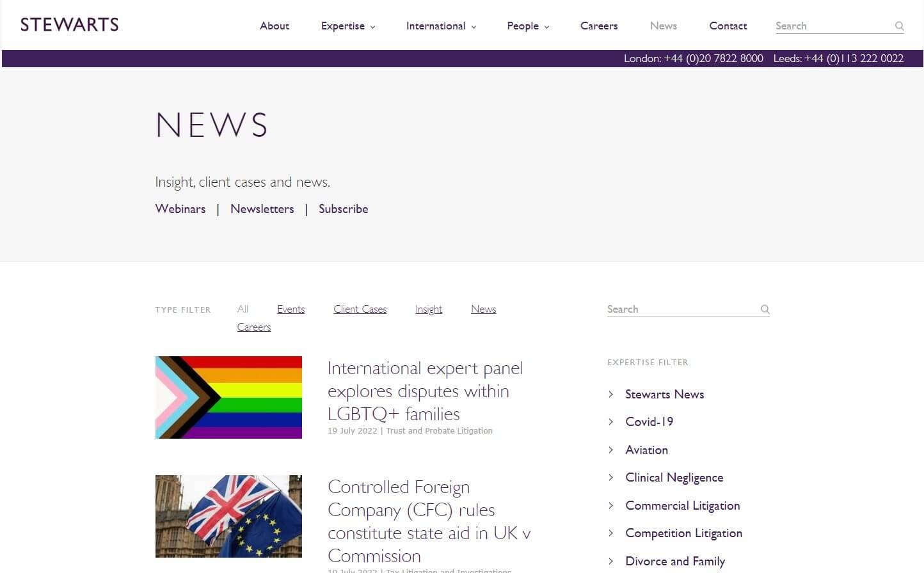Click the Trust and Probate Litigation tag
The image size is (924, 573).
[x=440, y=431]
